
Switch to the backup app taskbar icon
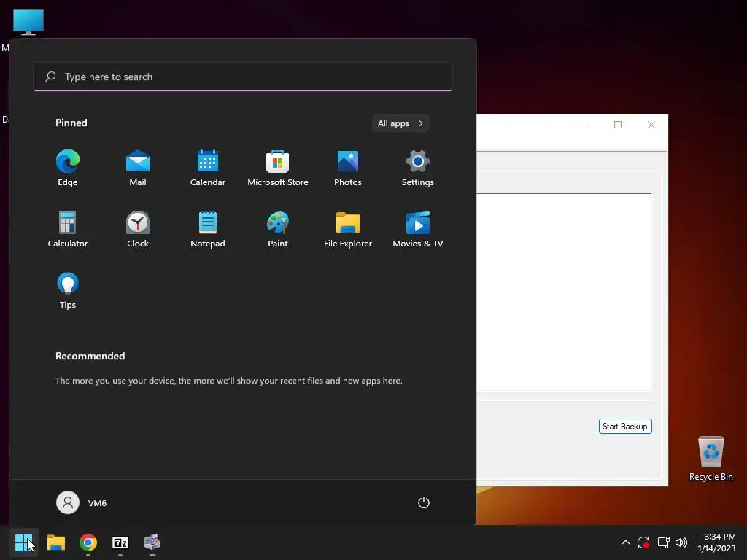pyautogui.click(x=152, y=542)
